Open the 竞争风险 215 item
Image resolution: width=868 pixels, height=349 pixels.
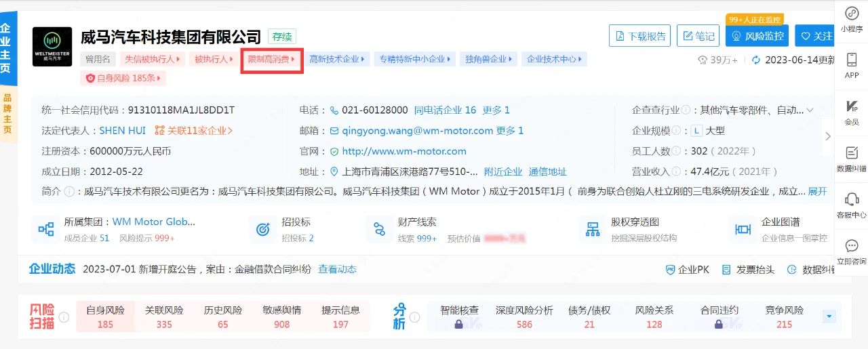click(x=785, y=317)
